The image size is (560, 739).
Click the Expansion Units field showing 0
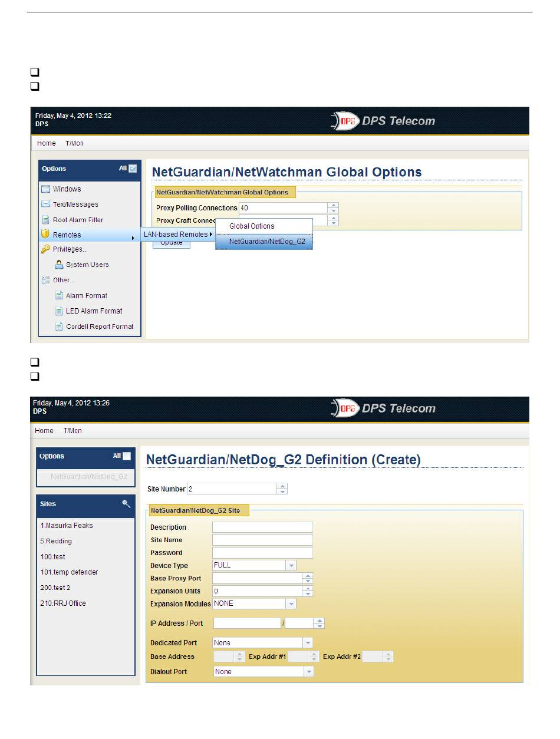[258, 591]
